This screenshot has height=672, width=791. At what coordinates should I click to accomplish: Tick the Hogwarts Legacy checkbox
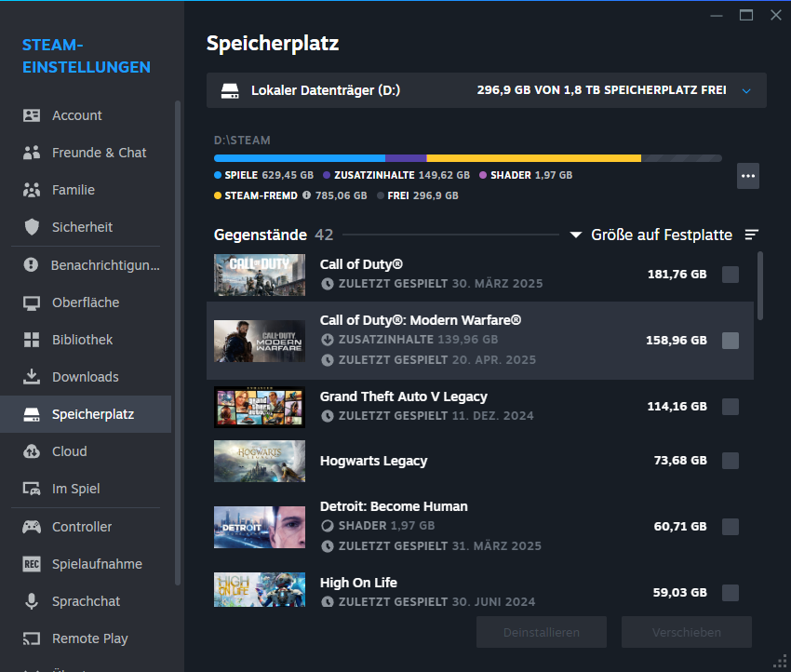[x=730, y=461]
